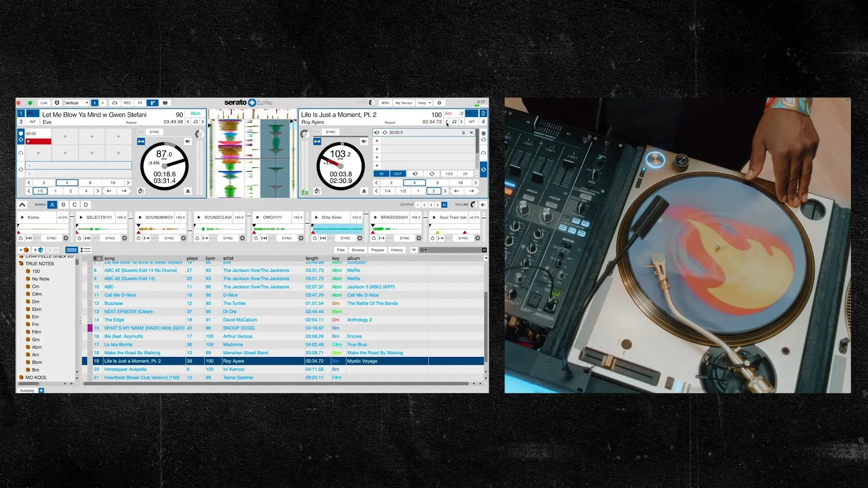
Task: Mute the sampler output
Action: click(x=483, y=205)
